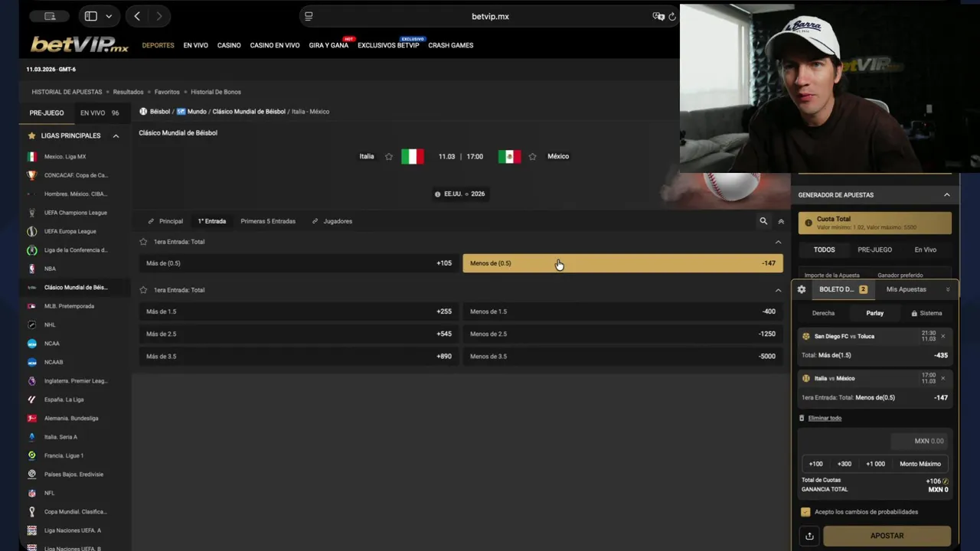This screenshot has width=980, height=551.
Task: Switch to the Principal markets tab
Action: [x=165, y=221]
